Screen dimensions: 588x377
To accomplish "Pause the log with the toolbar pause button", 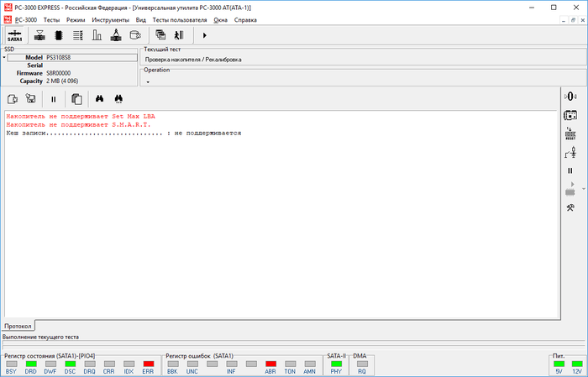I will click(54, 98).
